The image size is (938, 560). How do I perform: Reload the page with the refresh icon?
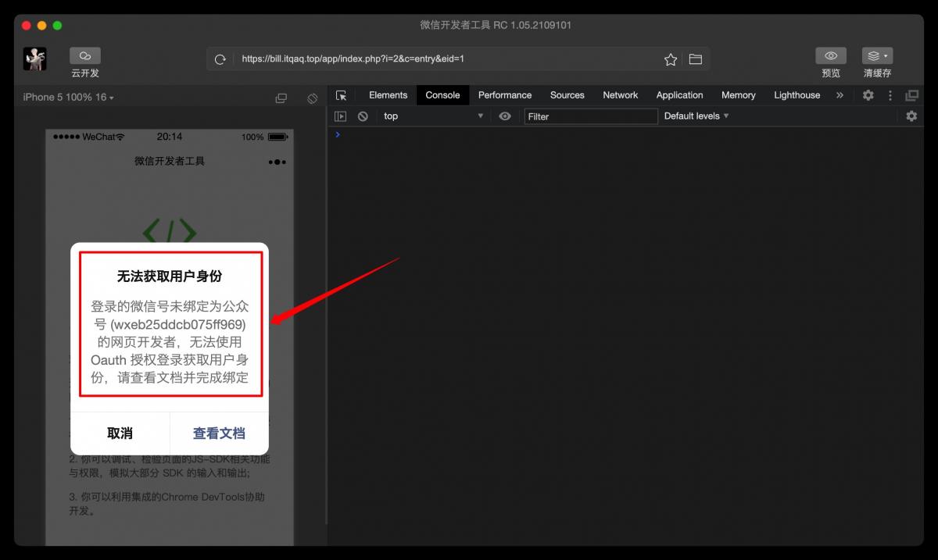220,59
